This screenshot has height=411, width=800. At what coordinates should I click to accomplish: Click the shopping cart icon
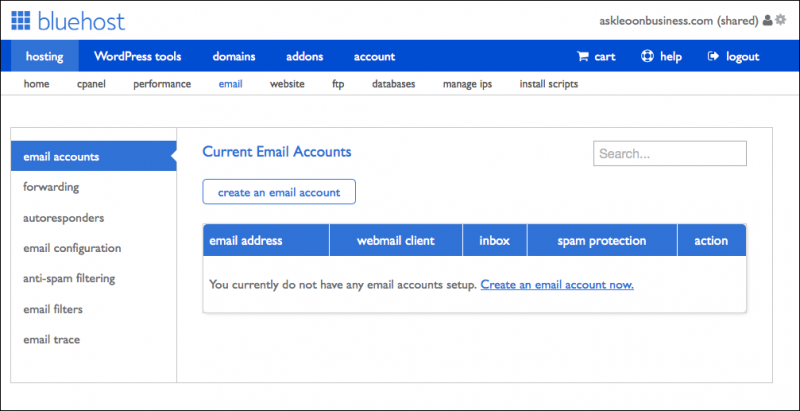point(582,56)
